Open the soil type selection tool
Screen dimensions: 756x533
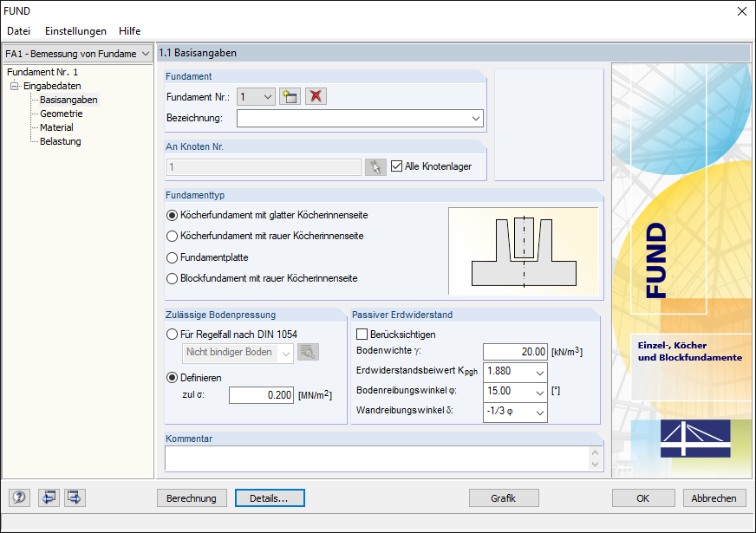pos(308,354)
